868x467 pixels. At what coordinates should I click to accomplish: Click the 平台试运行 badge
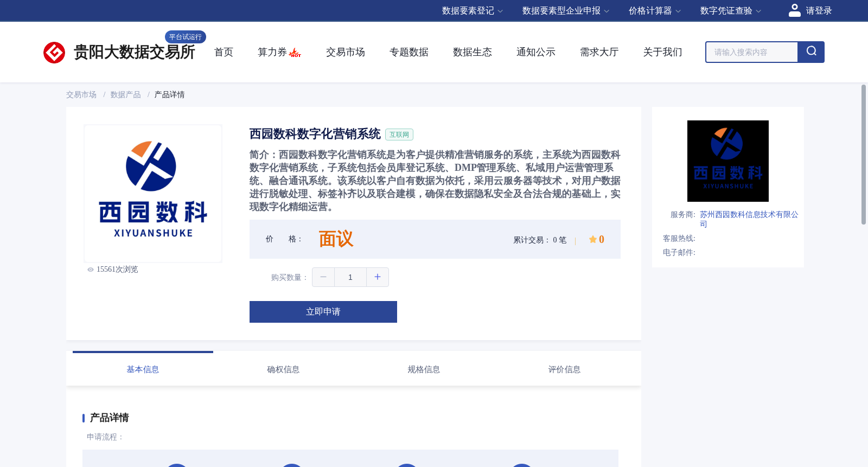[x=186, y=37]
